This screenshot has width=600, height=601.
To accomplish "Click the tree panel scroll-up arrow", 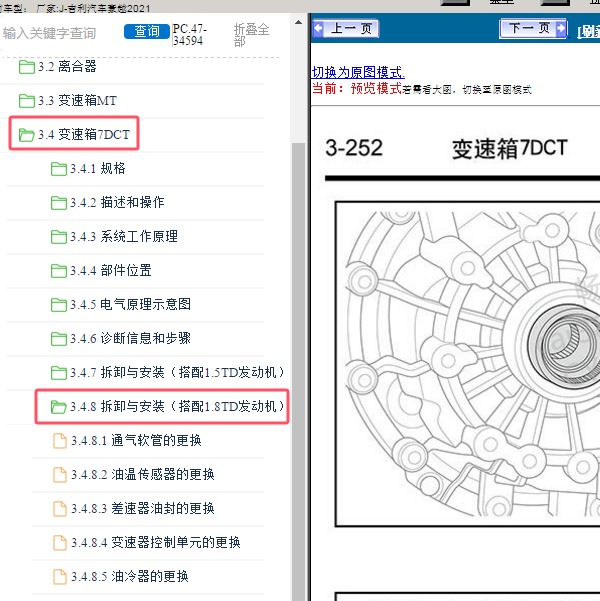I will 298,22.
